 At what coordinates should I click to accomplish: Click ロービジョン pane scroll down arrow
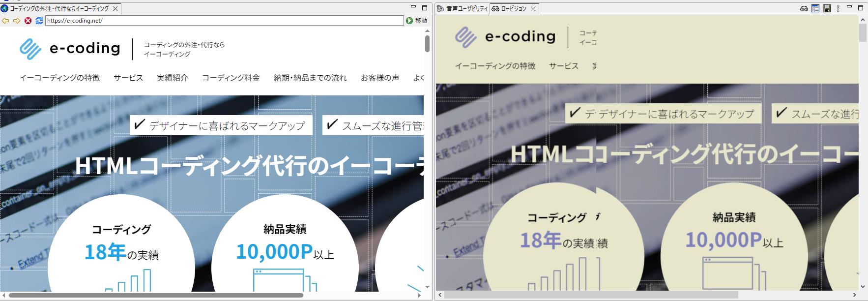tap(863, 287)
